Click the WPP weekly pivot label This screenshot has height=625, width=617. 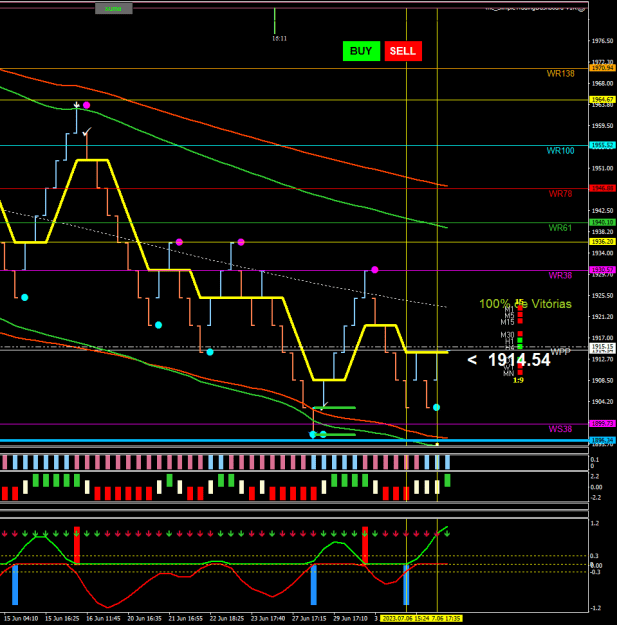pyautogui.click(x=560, y=351)
